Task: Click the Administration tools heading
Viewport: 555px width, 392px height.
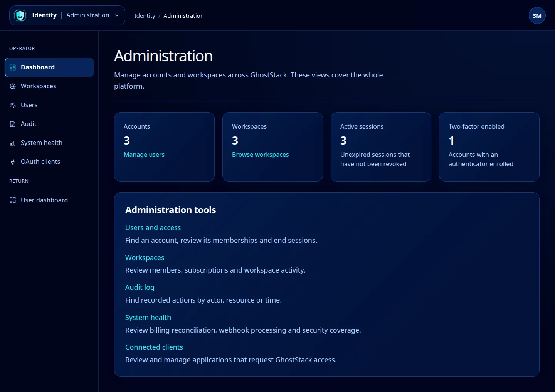Action: pyautogui.click(x=171, y=210)
